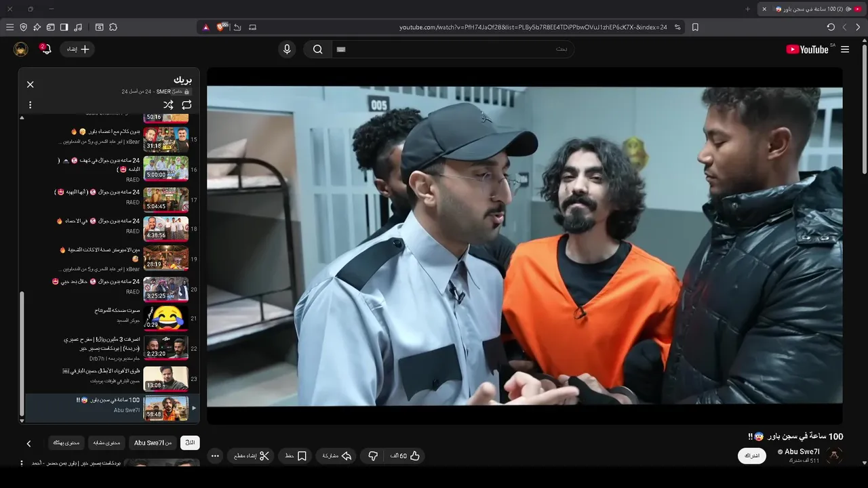Image resolution: width=868 pixels, height=488 pixels.
Task: Close the بريك playlist panel
Action: 30,85
